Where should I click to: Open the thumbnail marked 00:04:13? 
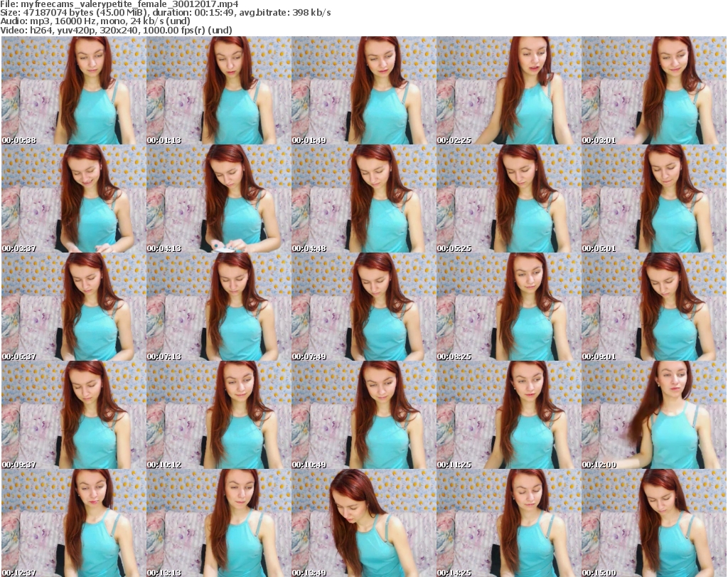(219, 198)
